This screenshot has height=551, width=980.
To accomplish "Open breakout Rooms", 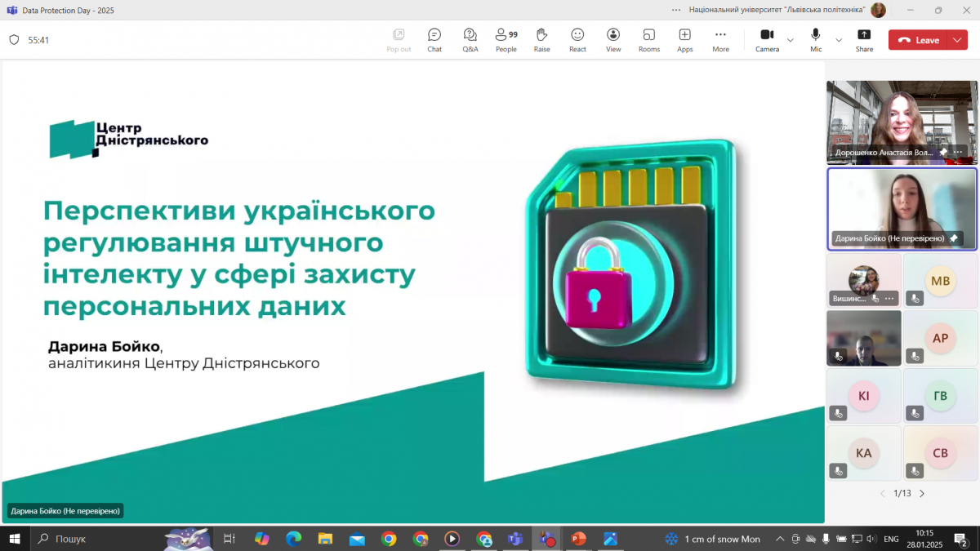I will coord(648,38).
